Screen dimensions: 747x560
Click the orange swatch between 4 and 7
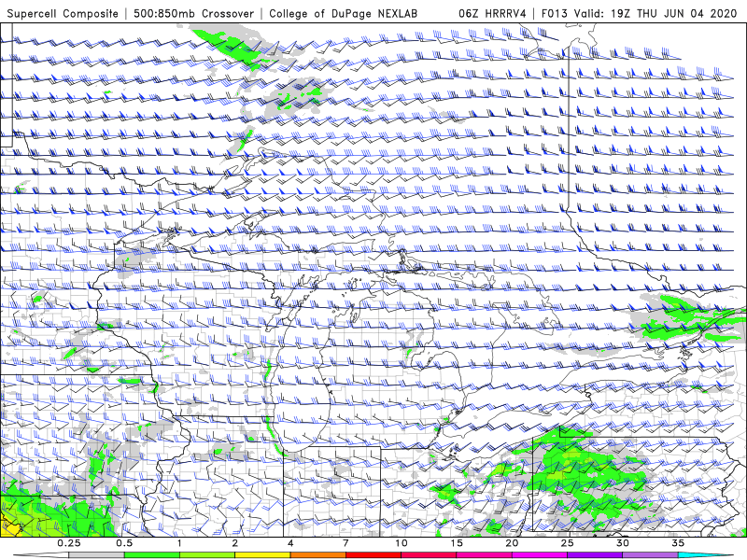(x=317, y=555)
